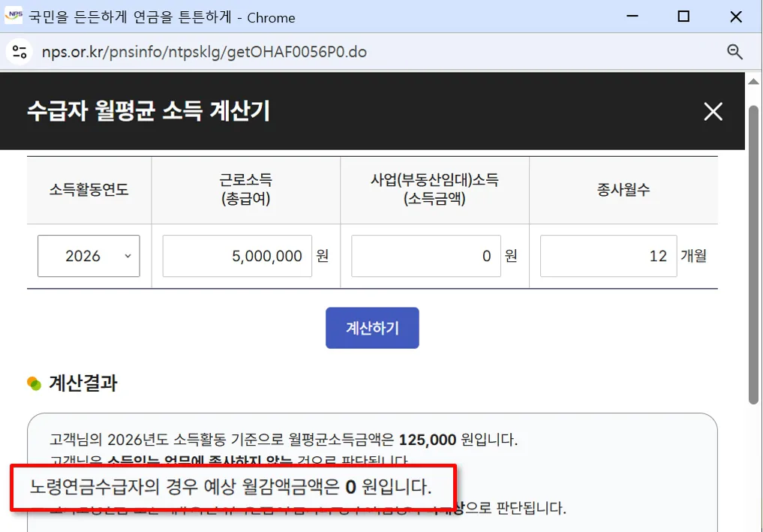Open the 소득활동연도 2026 year dropdown
The width and height of the screenshot is (763, 532).
(x=89, y=256)
